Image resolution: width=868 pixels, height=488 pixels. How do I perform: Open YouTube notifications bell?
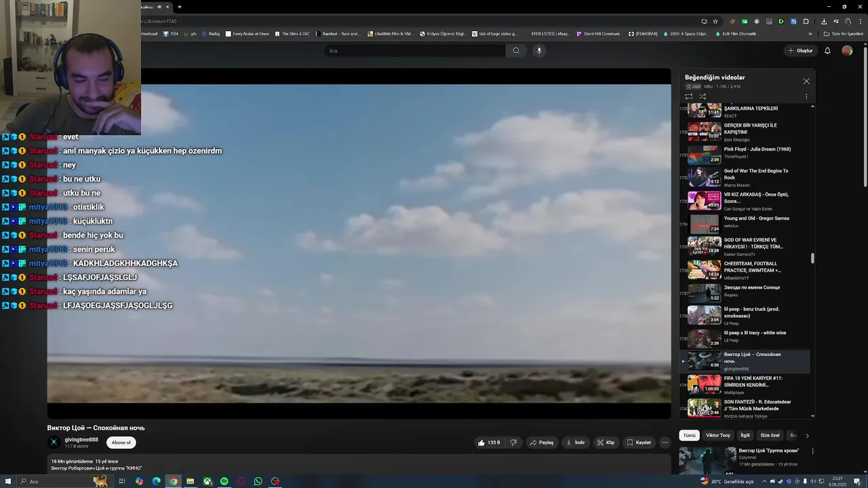[827, 51]
